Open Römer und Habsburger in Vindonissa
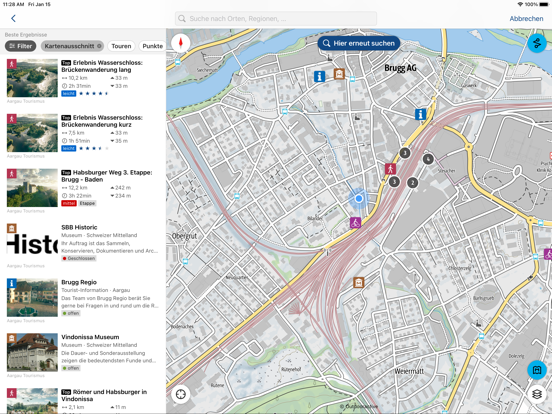The width and height of the screenshot is (552, 414). coord(83,400)
